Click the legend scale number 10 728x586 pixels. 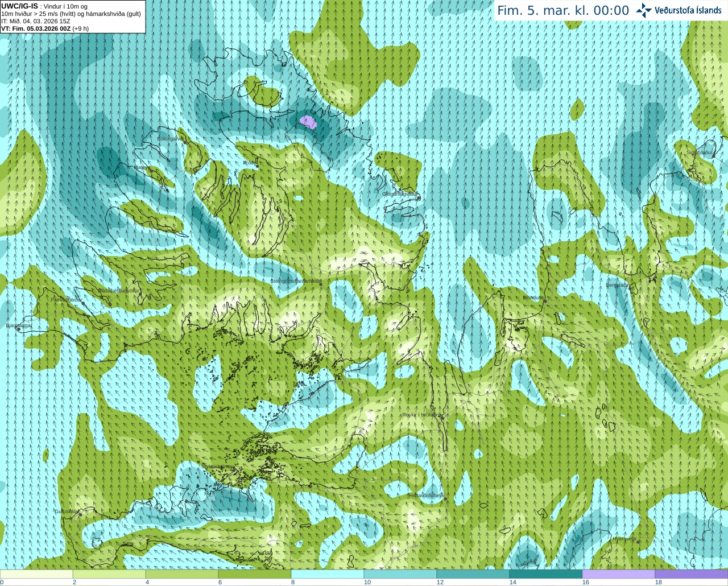coord(367,582)
